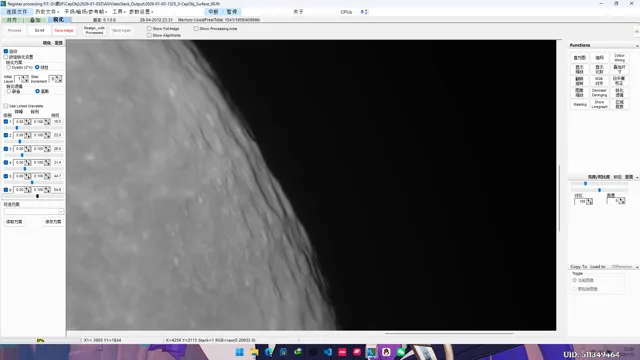Click the image vertical scrollbar

pyautogui.click(x=559, y=198)
